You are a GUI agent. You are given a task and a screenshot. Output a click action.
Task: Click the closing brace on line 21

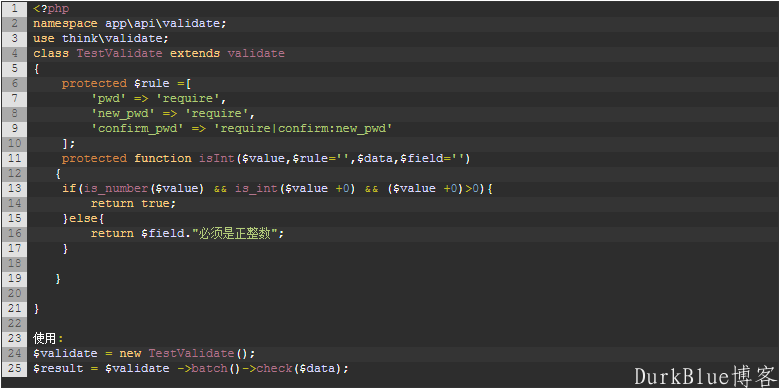pos(36,308)
